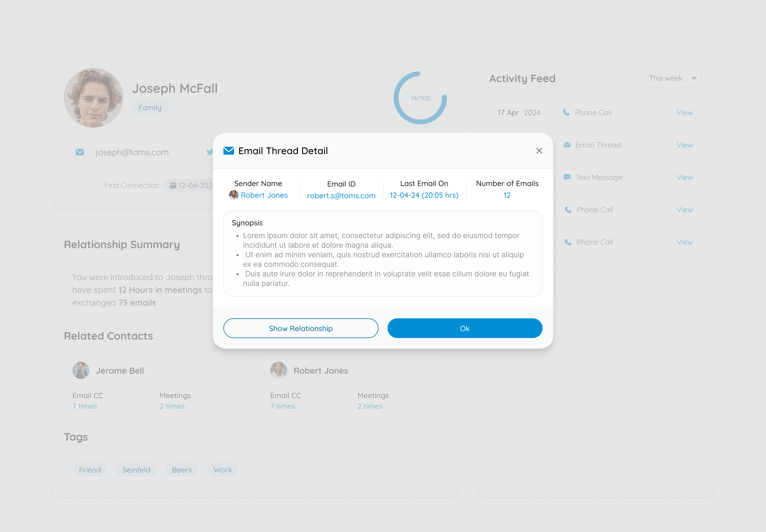Screen dimensions: 766x532
Task: View the Email Thread in activity feed
Action: click(x=685, y=145)
